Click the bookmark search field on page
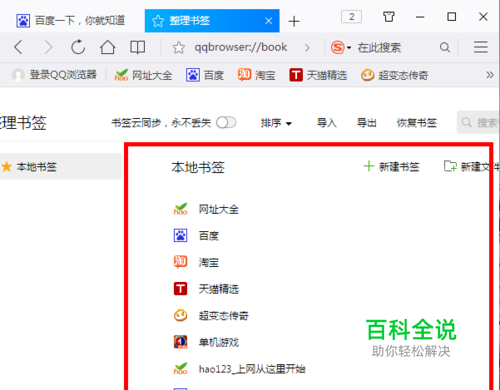This screenshot has height=390, width=500. (478, 122)
